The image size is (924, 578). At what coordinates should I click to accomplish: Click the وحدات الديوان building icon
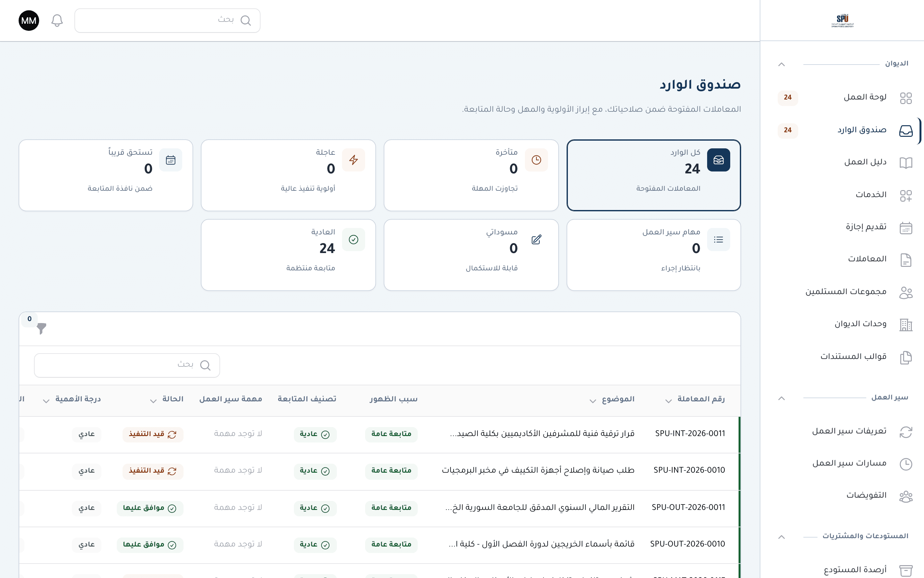906,325
